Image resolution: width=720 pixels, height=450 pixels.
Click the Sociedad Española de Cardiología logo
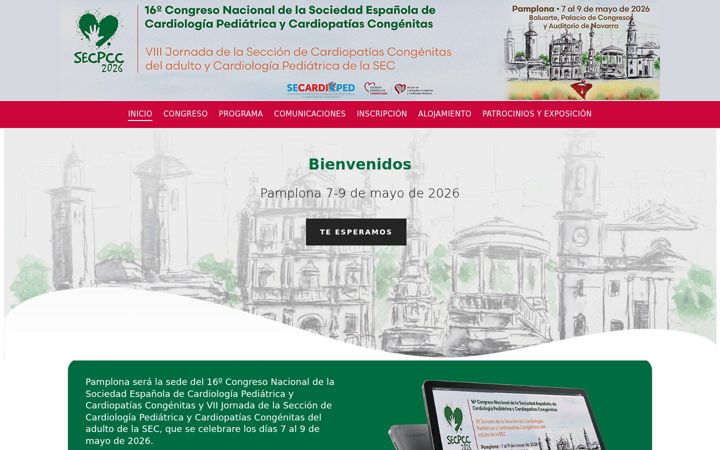click(376, 88)
